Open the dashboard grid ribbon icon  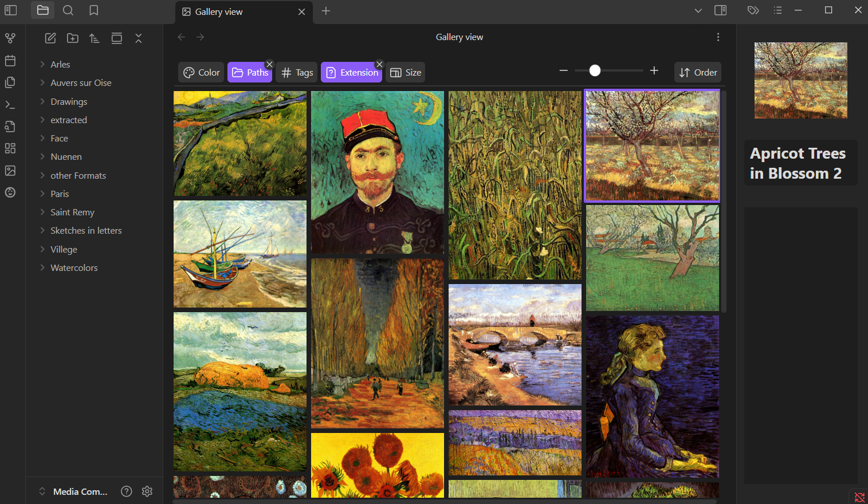tap(10, 148)
